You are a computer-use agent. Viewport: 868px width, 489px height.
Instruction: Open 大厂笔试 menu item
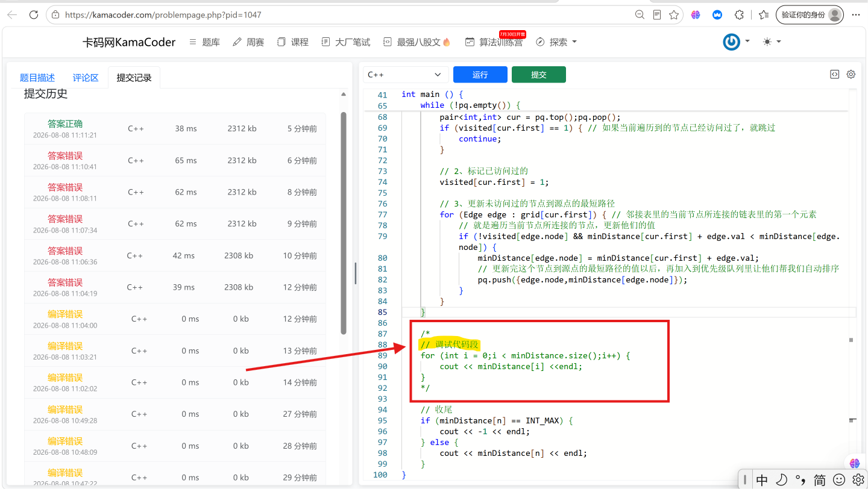pos(346,42)
